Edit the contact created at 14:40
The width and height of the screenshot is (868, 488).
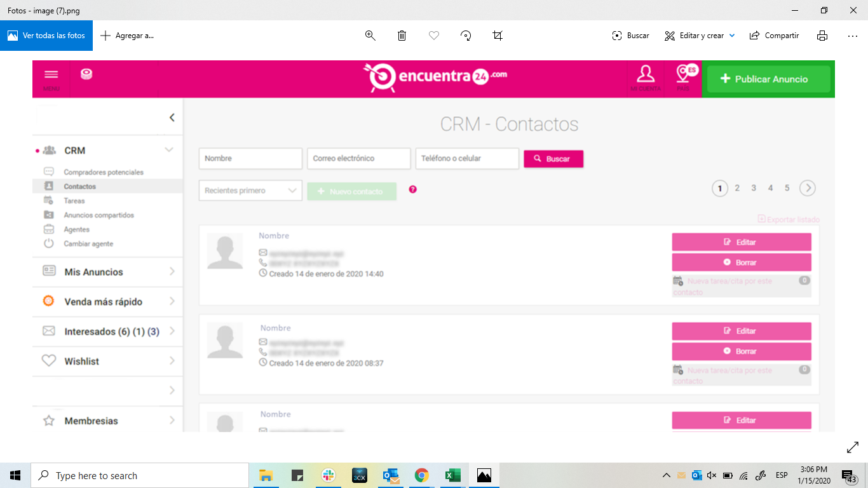pyautogui.click(x=742, y=242)
